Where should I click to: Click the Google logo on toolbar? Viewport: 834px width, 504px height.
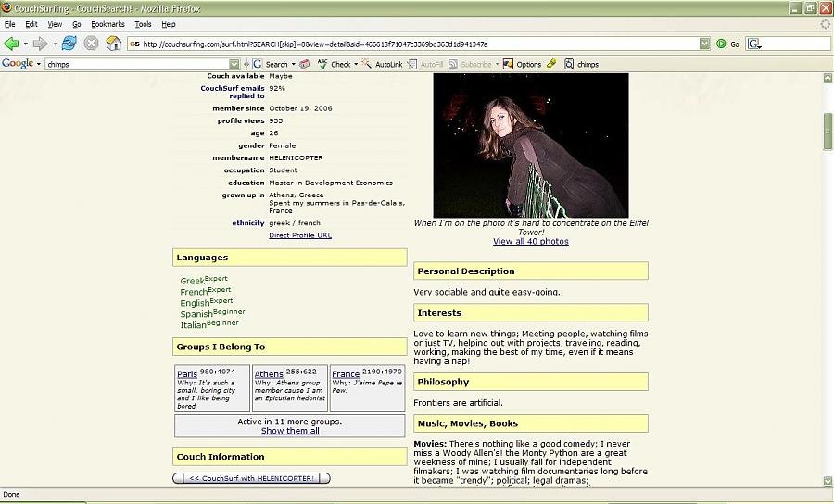[18, 63]
